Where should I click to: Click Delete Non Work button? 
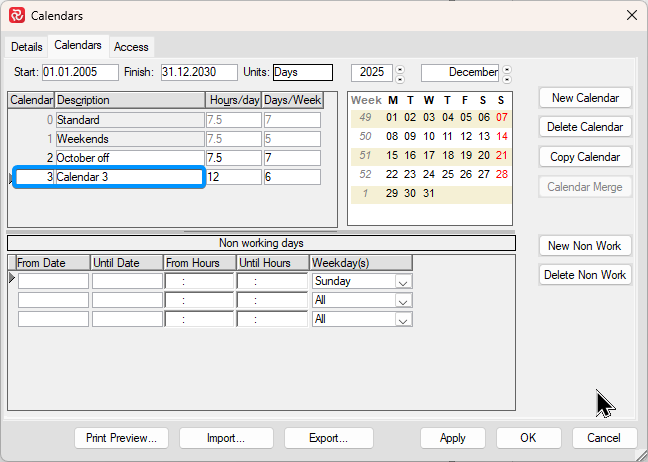(585, 275)
